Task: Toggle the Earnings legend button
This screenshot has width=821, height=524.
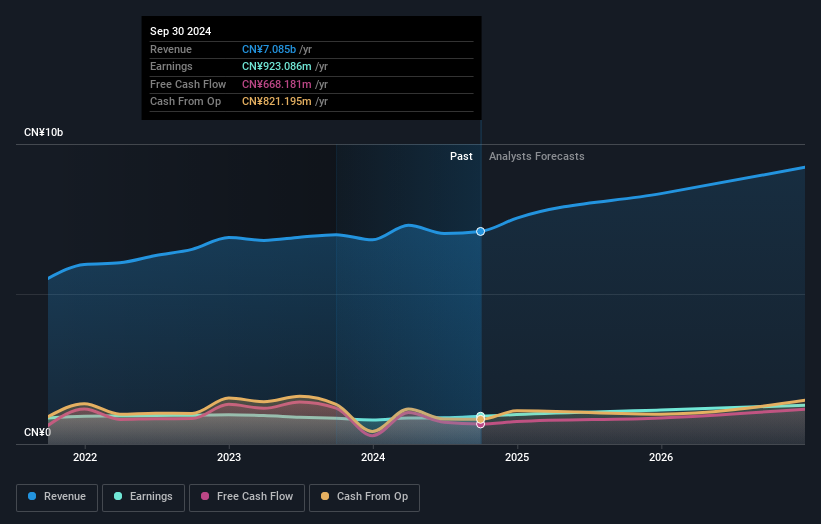Action: [143, 497]
